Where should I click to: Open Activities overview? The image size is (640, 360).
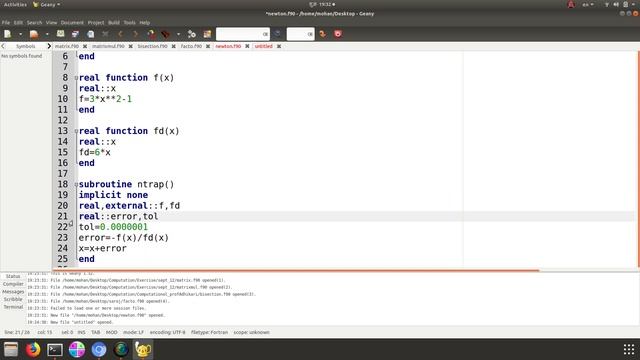pyautogui.click(x=15, y=4)
